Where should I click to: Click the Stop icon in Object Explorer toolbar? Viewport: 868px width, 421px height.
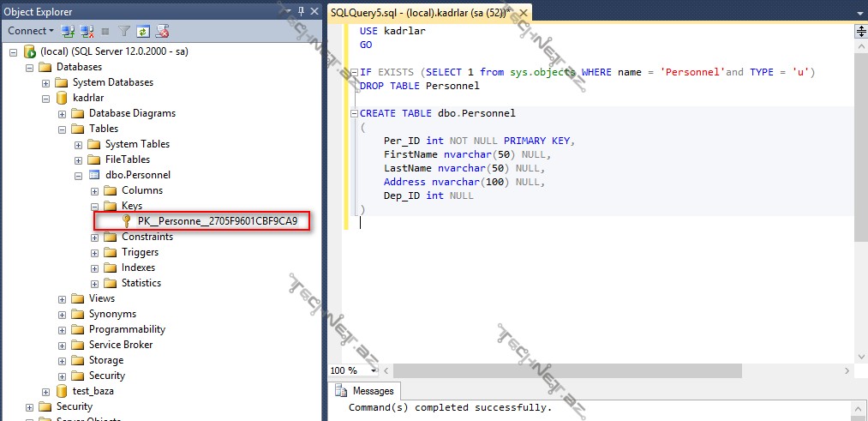coord(105,31)
